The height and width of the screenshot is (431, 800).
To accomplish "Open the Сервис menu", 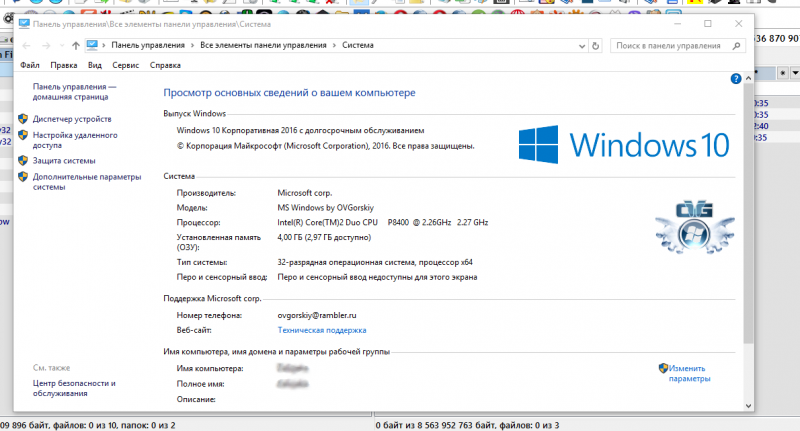I will (x=126, y=65).
